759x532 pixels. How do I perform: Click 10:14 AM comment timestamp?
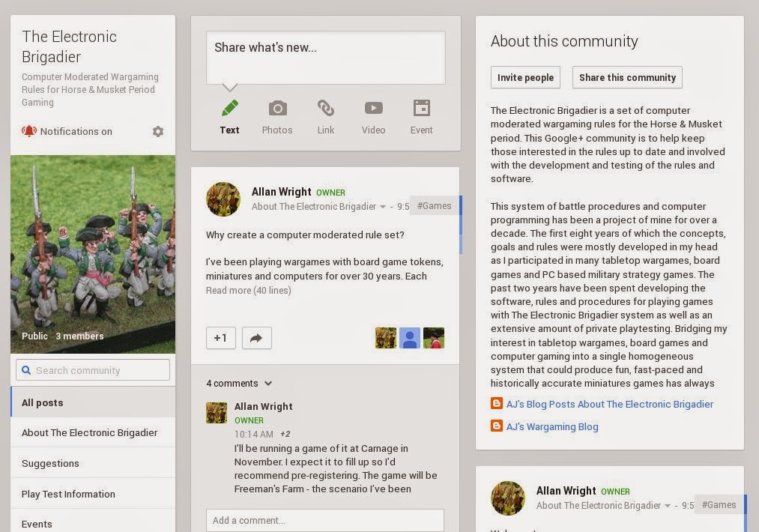click(254, 434)
